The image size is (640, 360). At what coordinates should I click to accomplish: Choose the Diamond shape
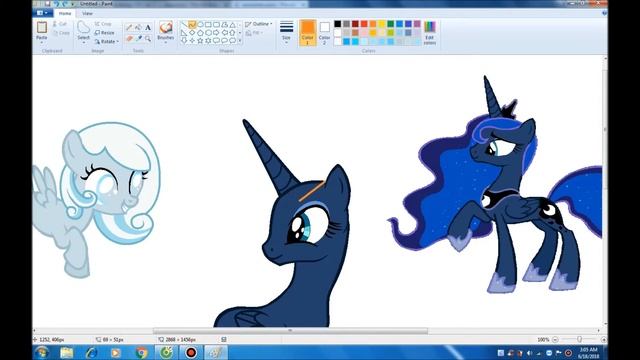(192, 33)
